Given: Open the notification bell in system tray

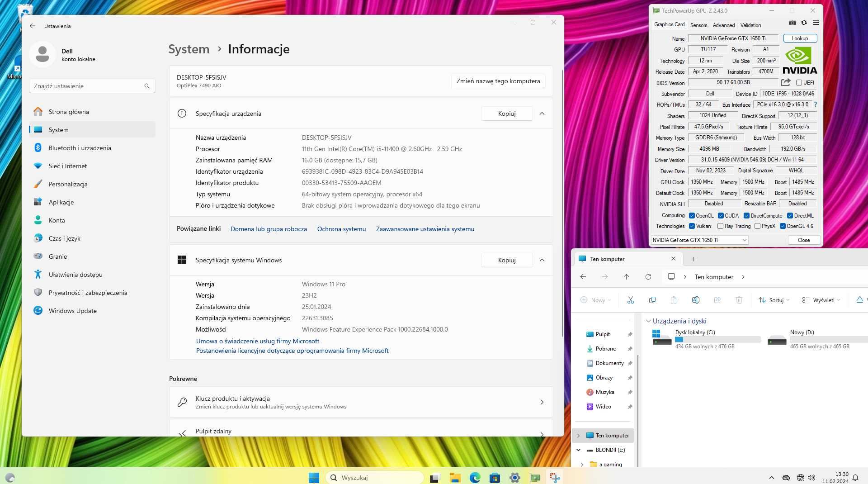Looking at the screenshot, I should pyautogui.click(x=855, y=478).
